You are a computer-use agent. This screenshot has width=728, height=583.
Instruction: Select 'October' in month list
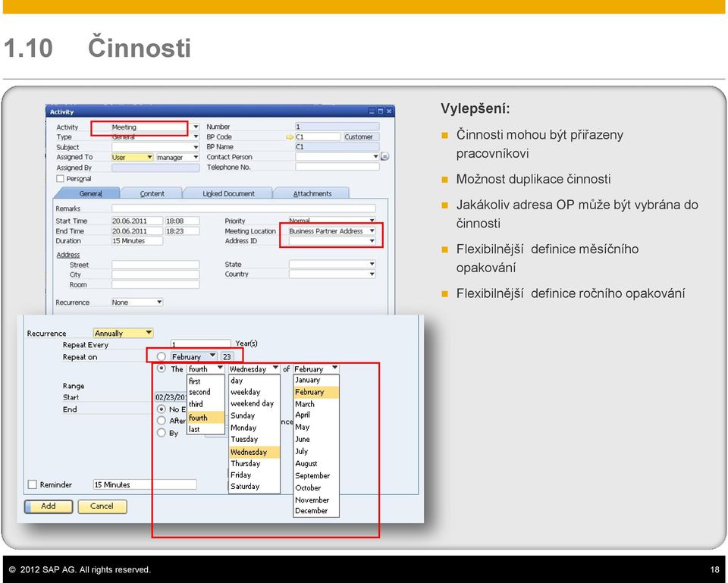coord(316,487)
